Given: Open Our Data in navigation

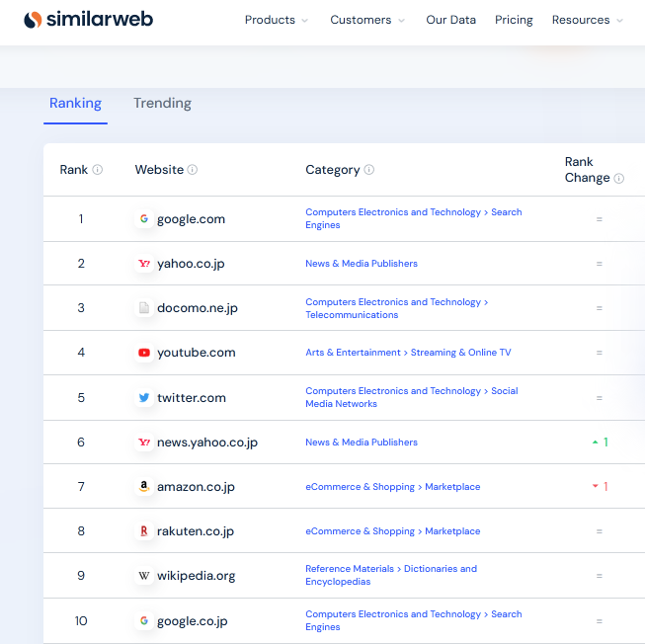Looking at the screenshot, I should (450, 20).
